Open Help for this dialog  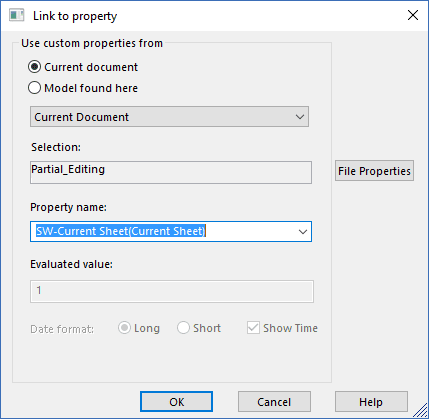click(x=371, y=402)
